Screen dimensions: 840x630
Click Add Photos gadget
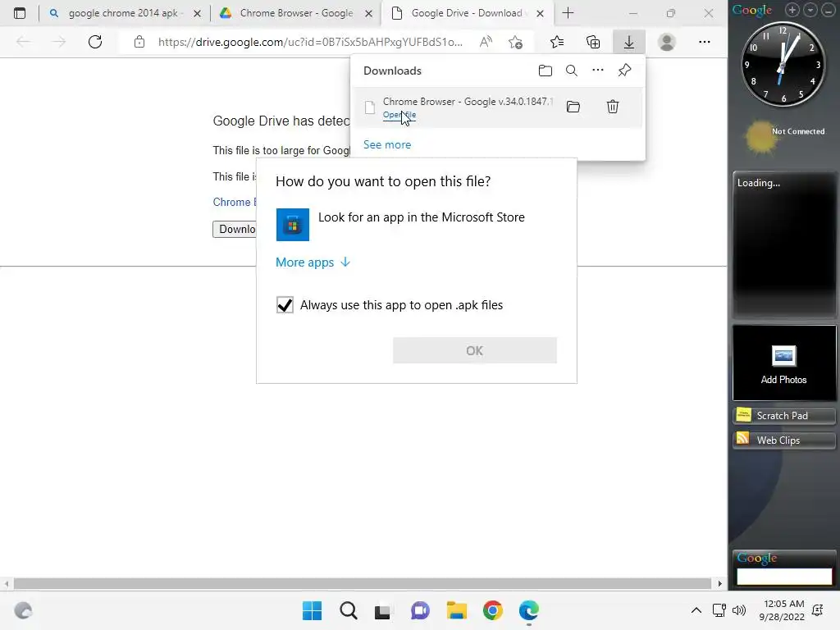click(x=783, y=363)
